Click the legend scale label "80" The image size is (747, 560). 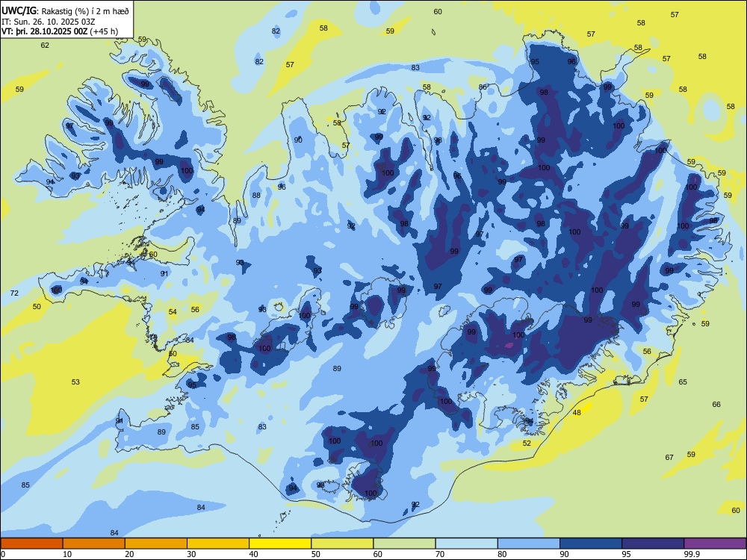(502, 554)
